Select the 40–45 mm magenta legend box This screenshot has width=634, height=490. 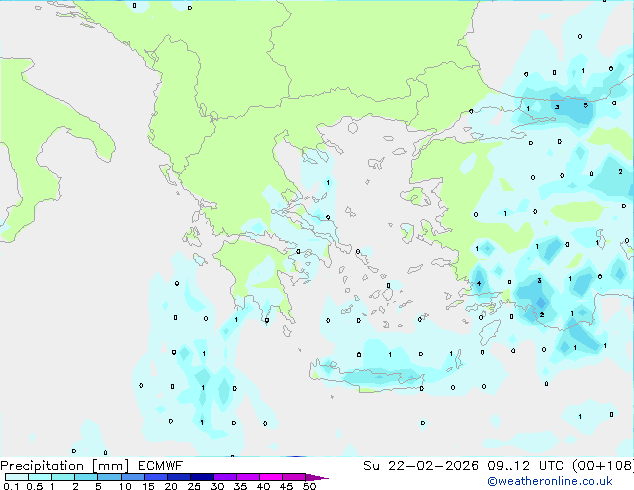point(271,477)
